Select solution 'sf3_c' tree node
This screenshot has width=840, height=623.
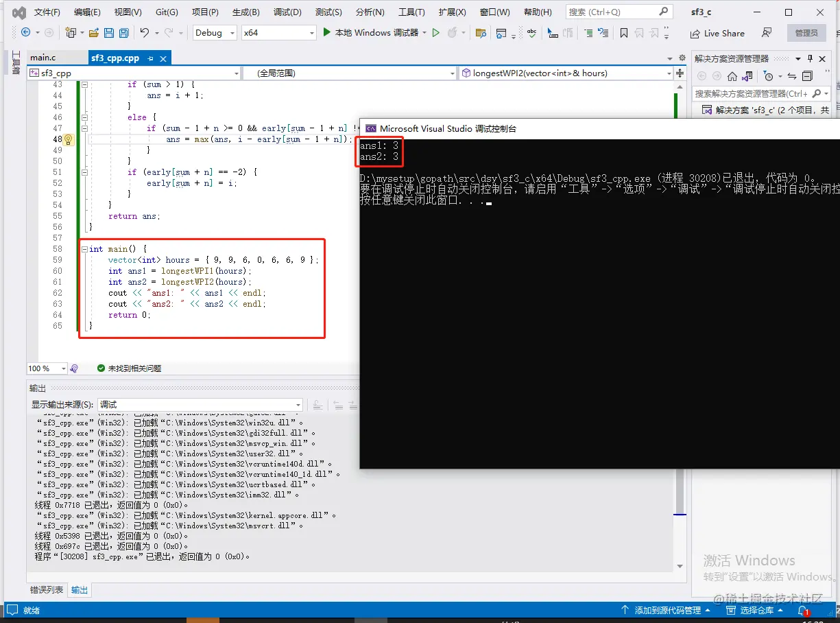(767, 110)
